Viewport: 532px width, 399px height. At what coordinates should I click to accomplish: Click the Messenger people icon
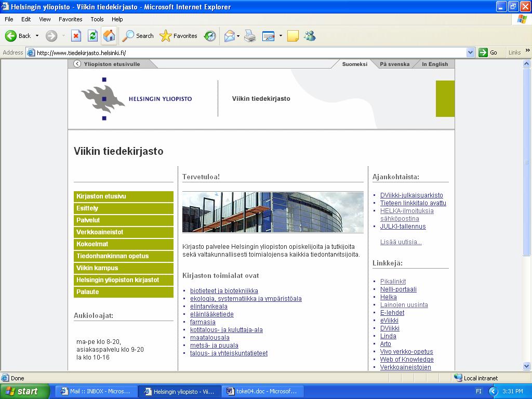[x=310, y=36]
